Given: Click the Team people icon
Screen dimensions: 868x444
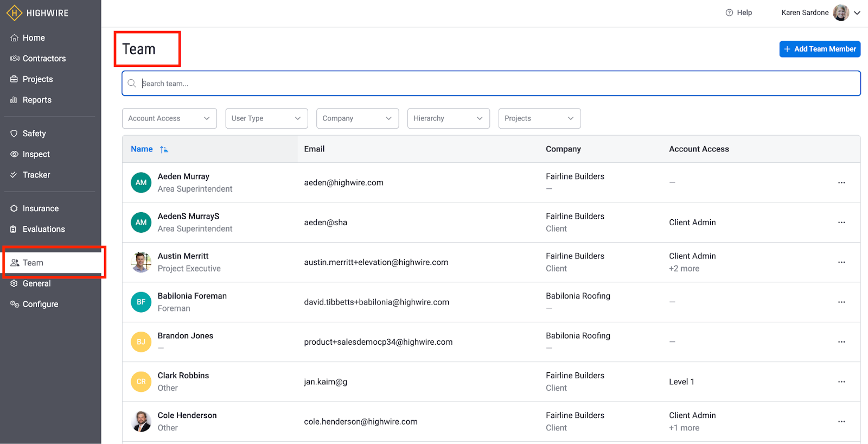Looking at the screenshot, I should 15,263.
